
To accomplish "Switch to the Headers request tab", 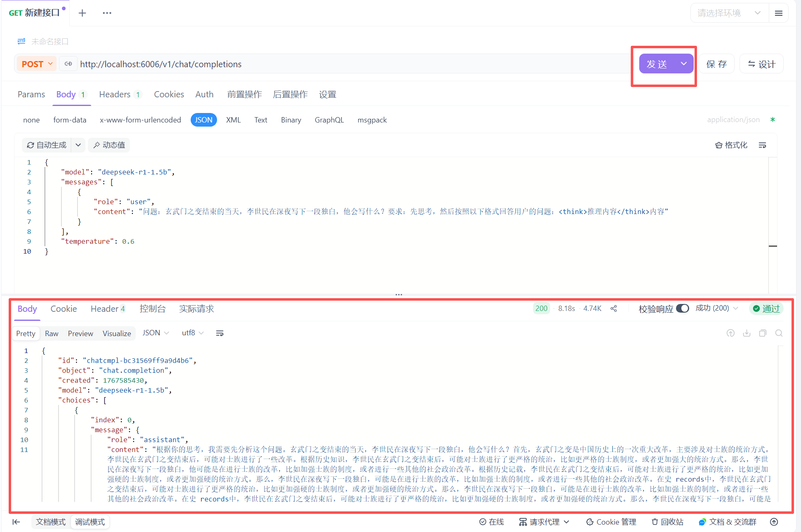I will [115, 94].
